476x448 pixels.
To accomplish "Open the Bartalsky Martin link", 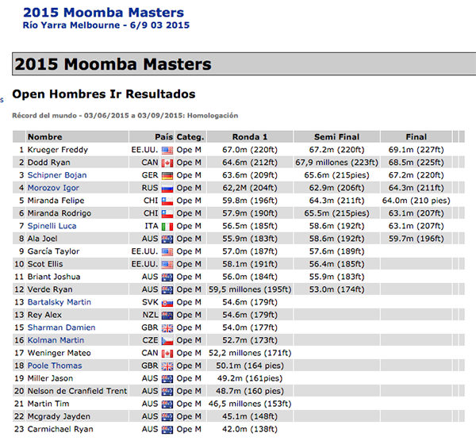I will point(59,302).
